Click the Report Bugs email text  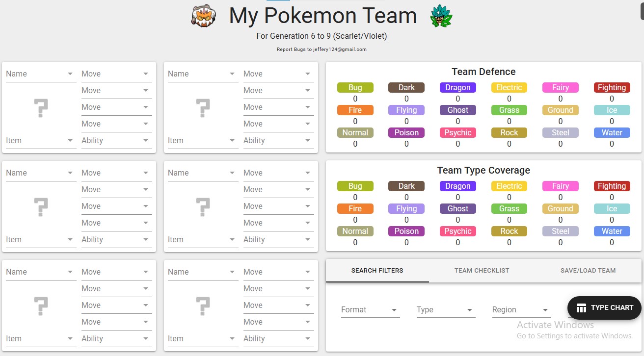click(x=322, y=50)
